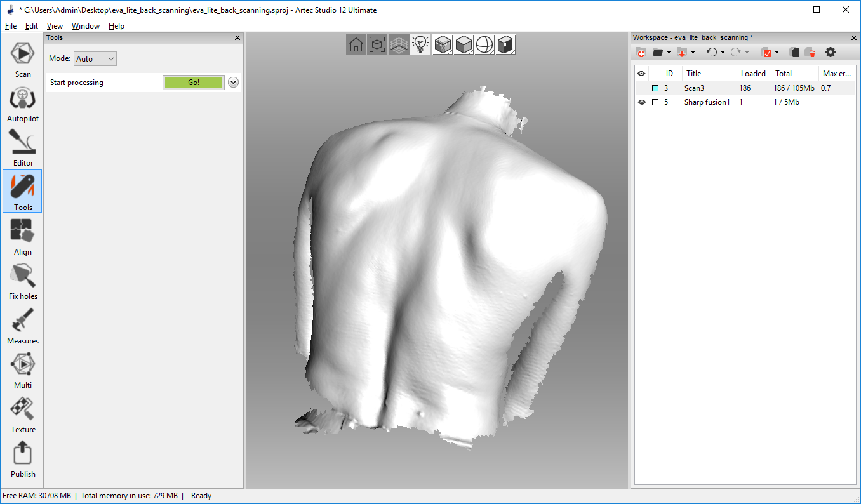Open the Help menu
The width and height of the screenshot is (861, 504).
[x=116, y=26]
